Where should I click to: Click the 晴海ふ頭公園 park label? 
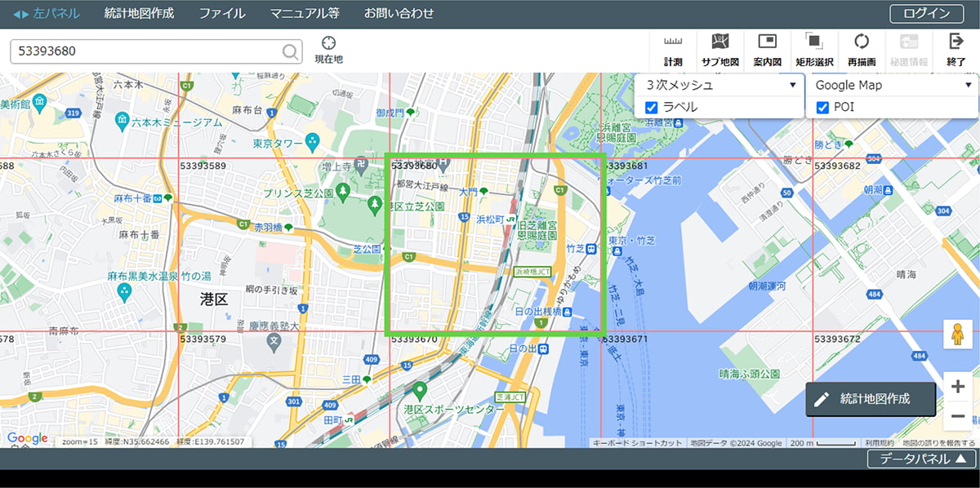751,374
